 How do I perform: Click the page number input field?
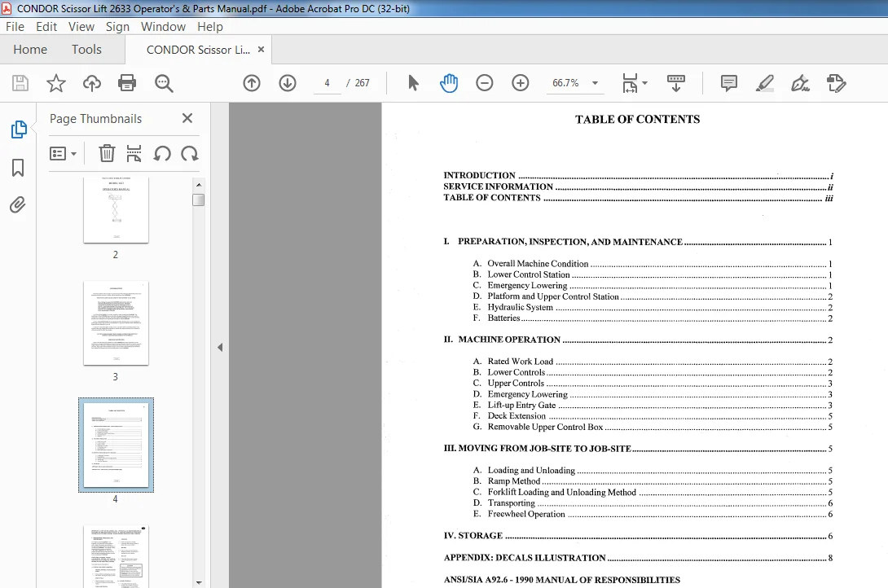click(x=327, y=83)
